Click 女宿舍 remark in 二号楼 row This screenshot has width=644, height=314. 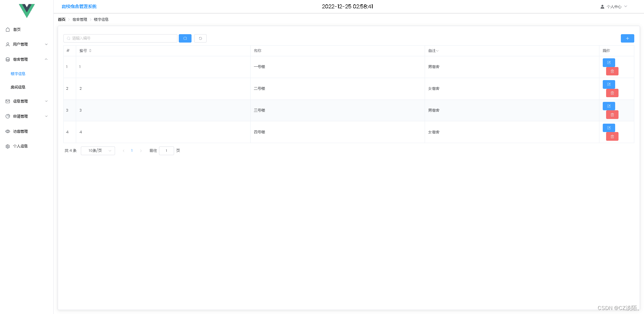[x=434, y=88]
